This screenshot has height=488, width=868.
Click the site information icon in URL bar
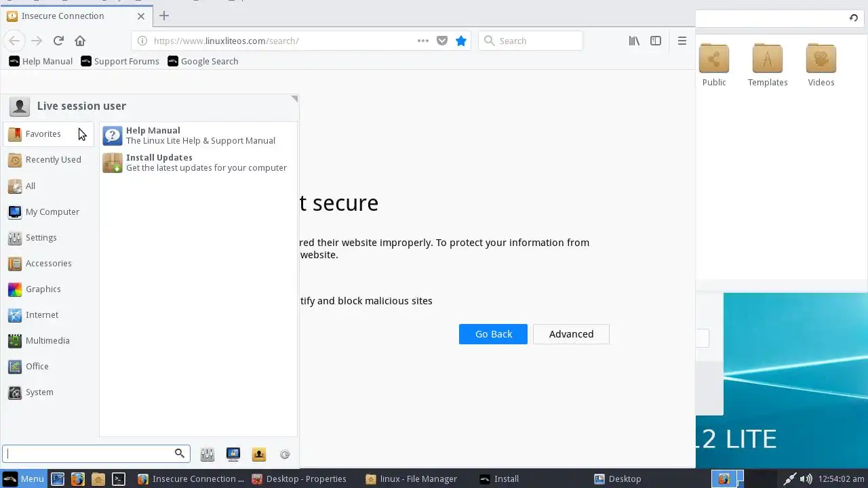coord(142,41)
